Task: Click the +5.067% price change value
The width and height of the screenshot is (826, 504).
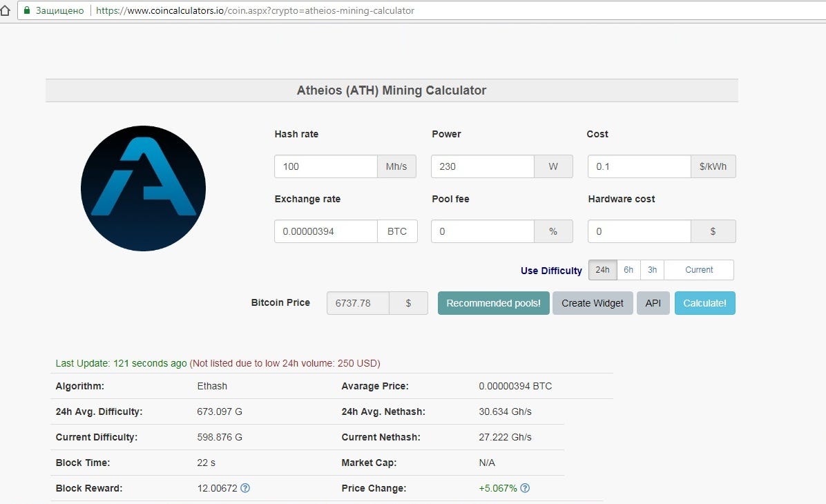Action: click(498, 488)
